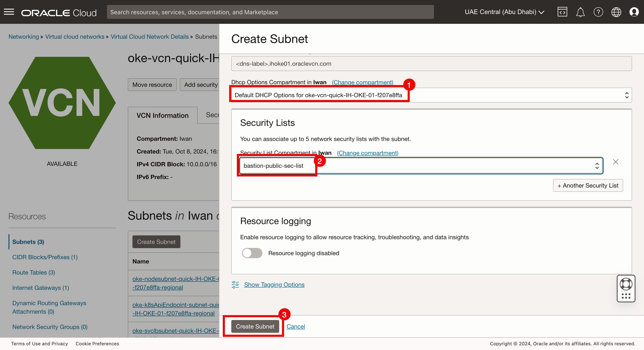
Task: Open the user profile avatar menu
Action: coord(634,12)
